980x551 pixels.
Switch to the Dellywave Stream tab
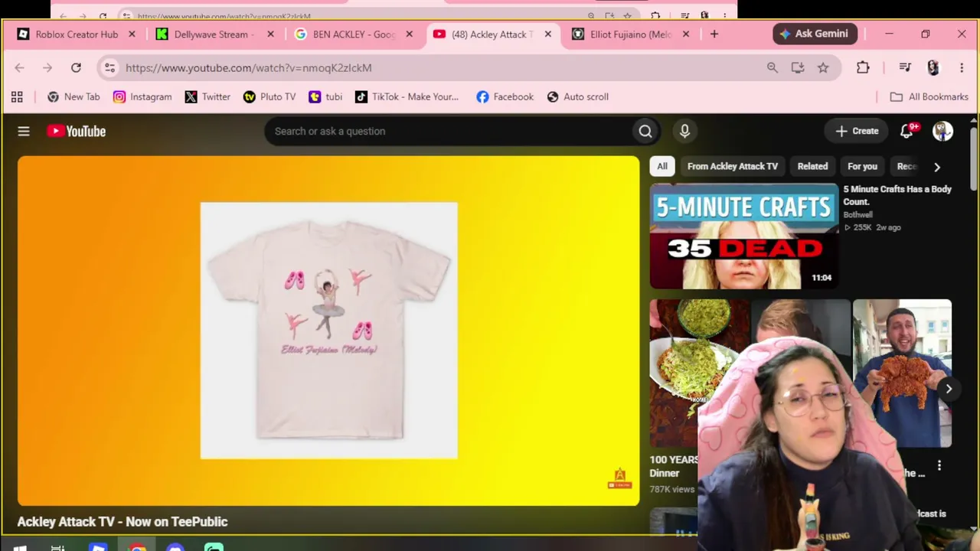214,34
